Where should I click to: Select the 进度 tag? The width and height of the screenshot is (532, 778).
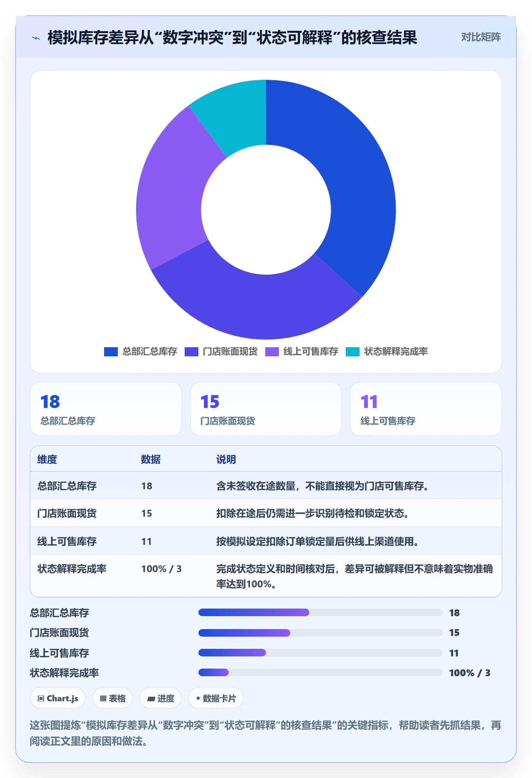point(160,698)
